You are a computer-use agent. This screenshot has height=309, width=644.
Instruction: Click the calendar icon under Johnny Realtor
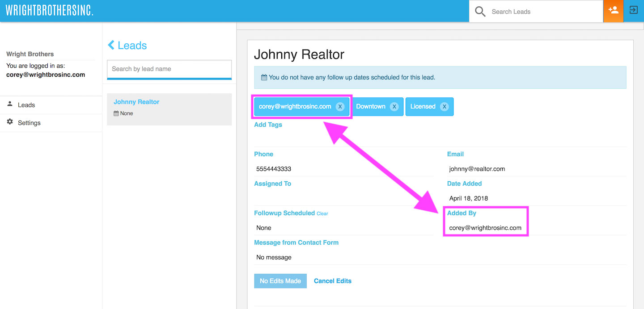[116, 113]
